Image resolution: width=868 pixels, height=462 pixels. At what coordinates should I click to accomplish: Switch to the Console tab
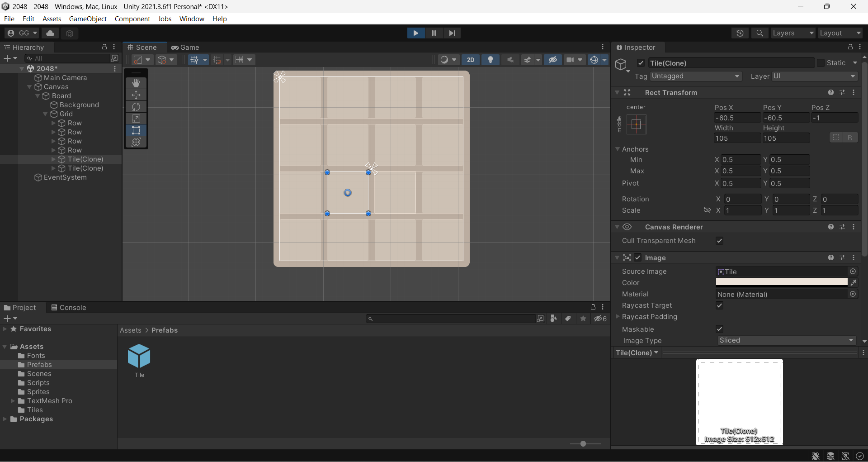coord(68,308)
